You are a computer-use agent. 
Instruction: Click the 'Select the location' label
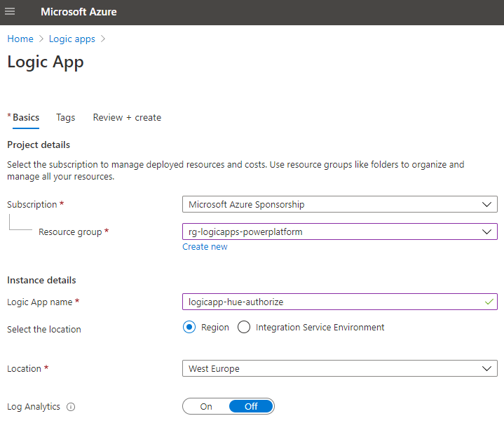44,330
